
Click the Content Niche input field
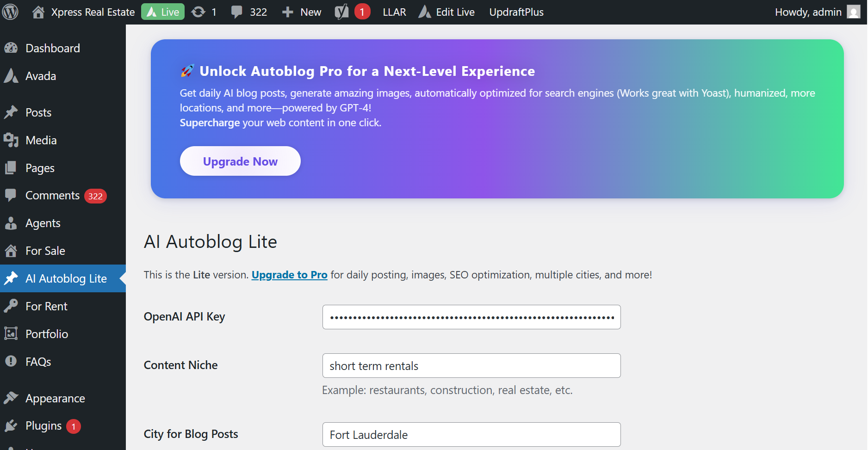point(471,366)
